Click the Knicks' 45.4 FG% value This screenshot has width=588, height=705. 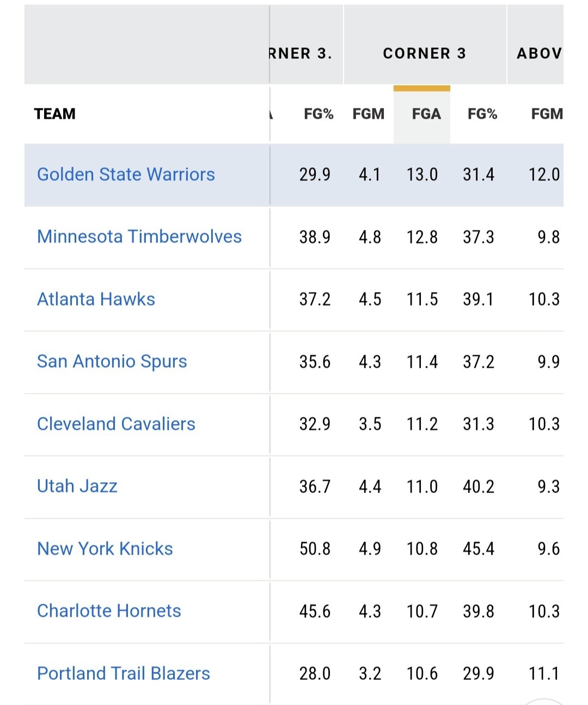tap(479, 549)
